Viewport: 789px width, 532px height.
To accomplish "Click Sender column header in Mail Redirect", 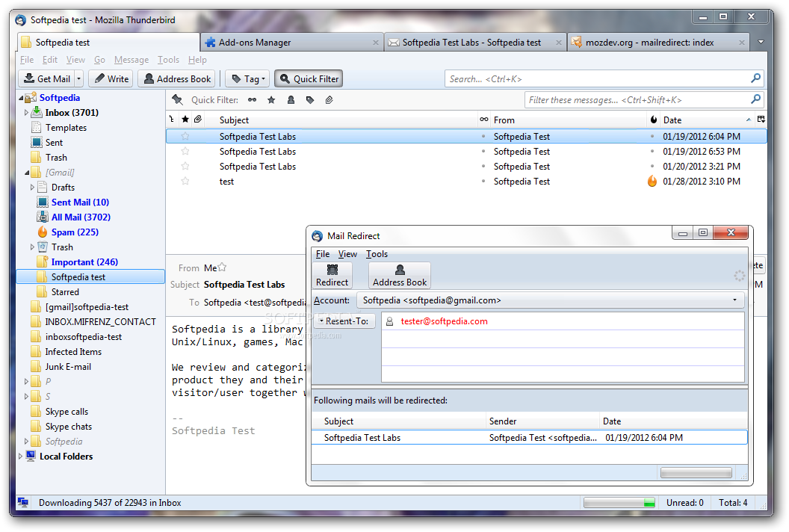I will (542, 421).
